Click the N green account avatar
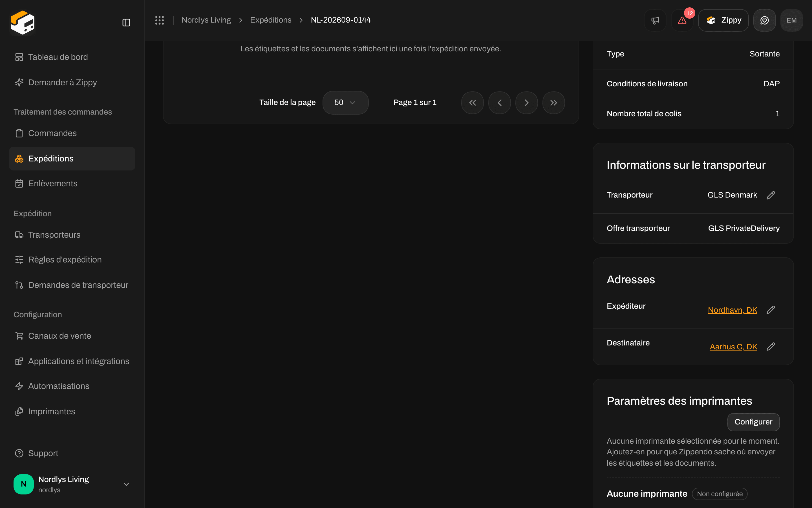Screen dimensions: 812x508 click(x=23, y=484)
